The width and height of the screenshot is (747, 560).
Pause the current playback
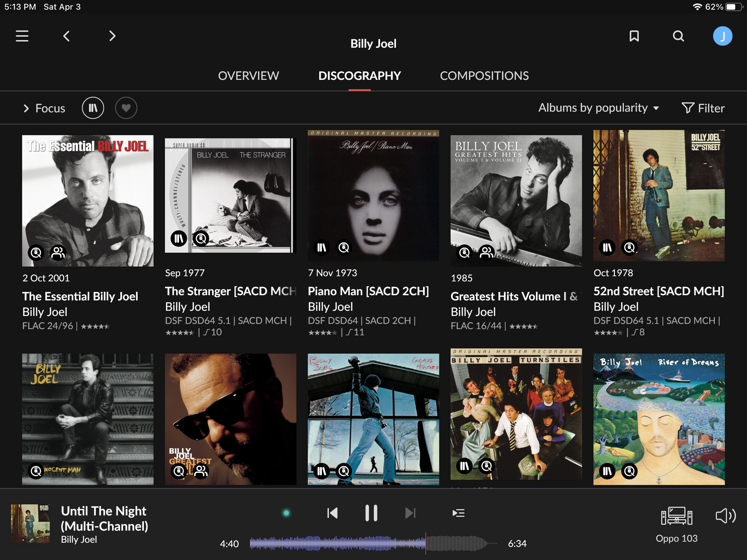pyautogui.click(x=371, y=513)
